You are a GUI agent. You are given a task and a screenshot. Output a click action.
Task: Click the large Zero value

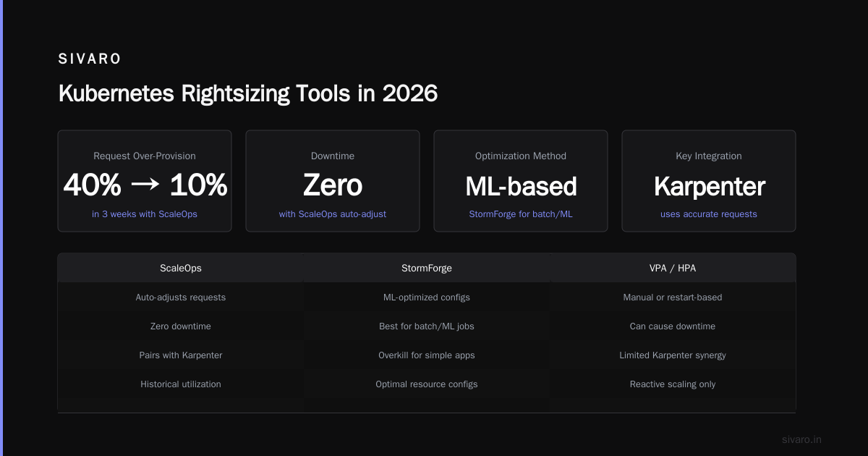click(x=333, y=186)
